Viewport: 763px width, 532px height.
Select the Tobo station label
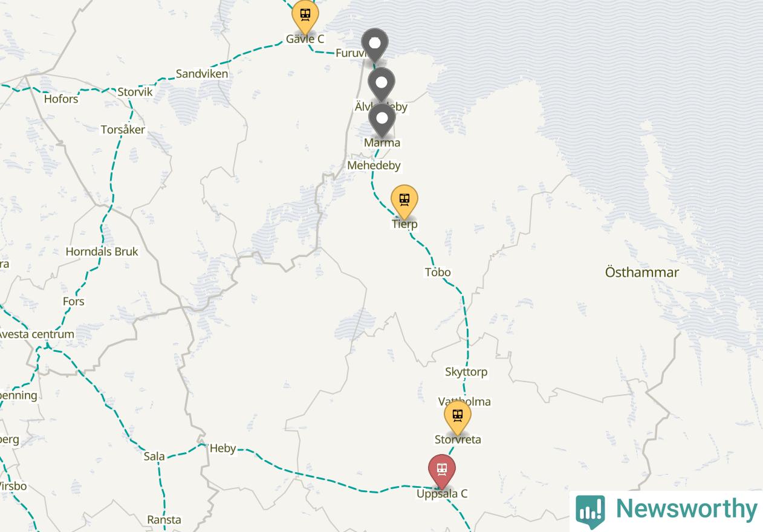click(438, 272)
